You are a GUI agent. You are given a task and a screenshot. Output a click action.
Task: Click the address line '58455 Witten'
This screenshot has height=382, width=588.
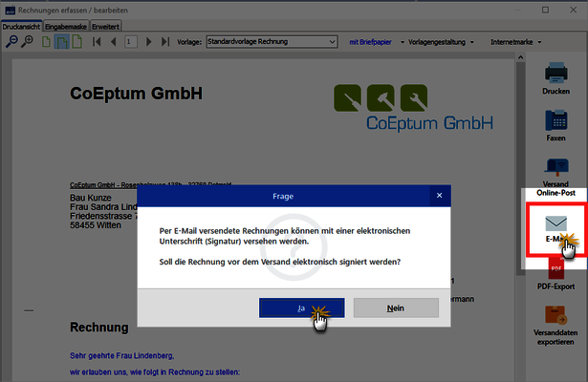coord(96,225)
